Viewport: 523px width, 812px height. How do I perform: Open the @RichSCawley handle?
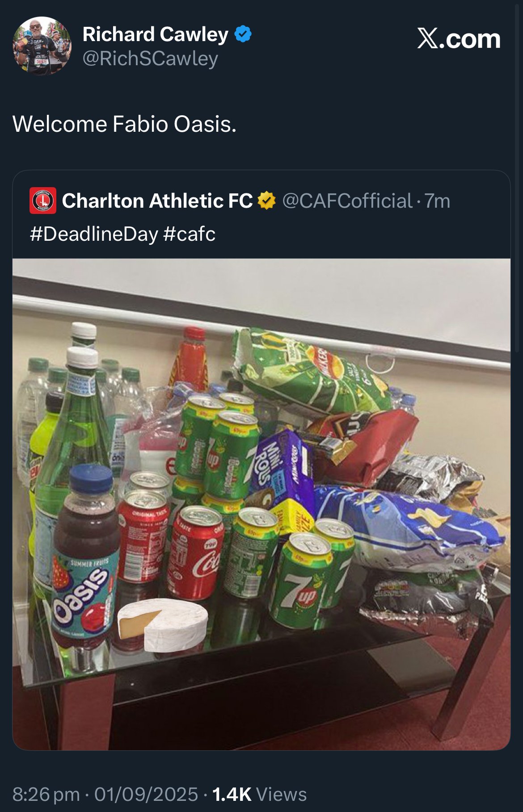point(150,59)
